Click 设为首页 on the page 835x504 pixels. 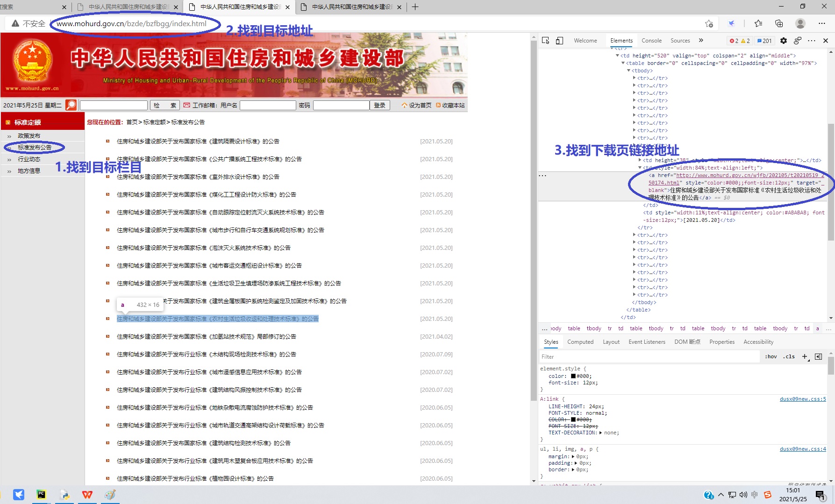click(x=416, y=105)
